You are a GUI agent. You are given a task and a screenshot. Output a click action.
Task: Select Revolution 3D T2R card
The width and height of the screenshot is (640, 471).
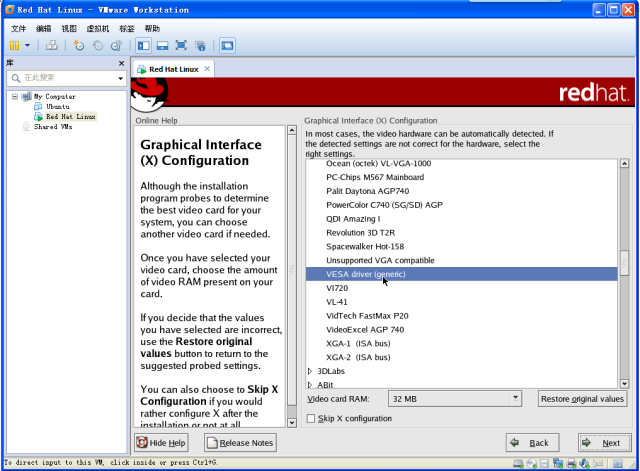click(x=461, y=233)
